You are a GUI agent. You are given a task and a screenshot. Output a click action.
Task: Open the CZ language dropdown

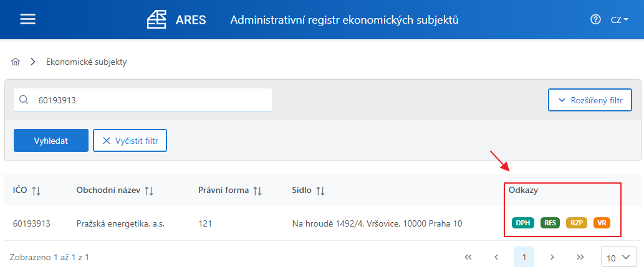(x=620, y=20)
